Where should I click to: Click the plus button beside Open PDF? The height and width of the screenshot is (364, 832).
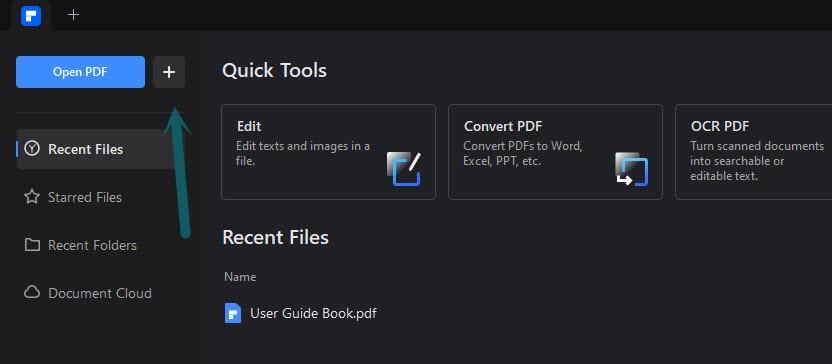tap(169, 72)
